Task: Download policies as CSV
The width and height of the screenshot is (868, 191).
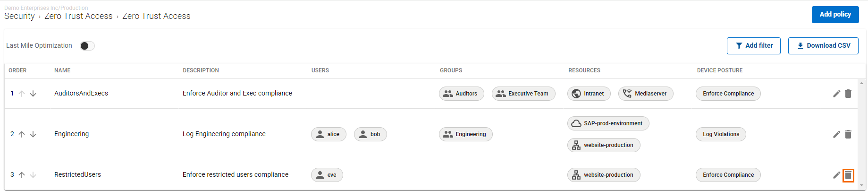Action: [823, 46]
